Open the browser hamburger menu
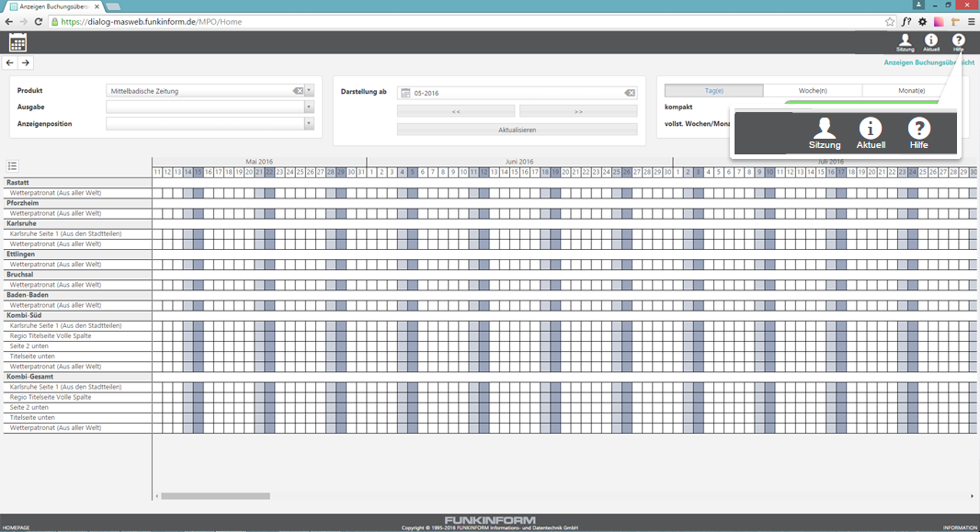 971,21
